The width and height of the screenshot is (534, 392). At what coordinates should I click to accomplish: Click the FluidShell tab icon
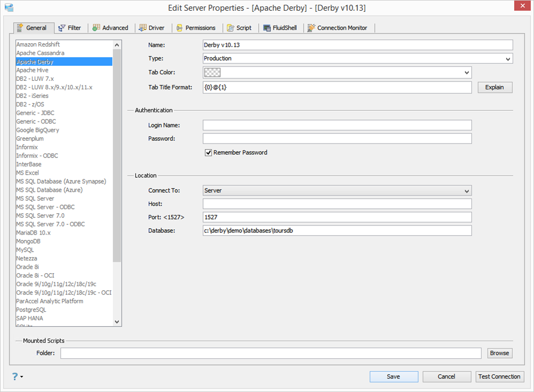(x=267, y=28)
